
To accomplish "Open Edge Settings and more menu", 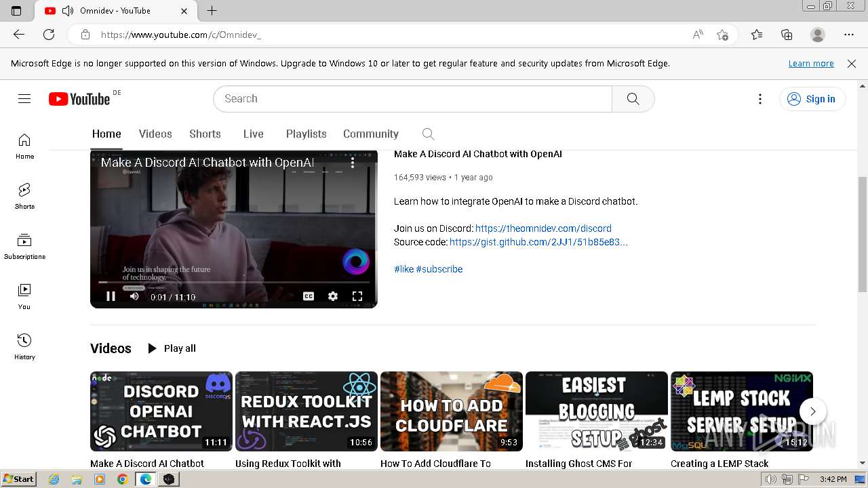I will [x=849, y=35].
